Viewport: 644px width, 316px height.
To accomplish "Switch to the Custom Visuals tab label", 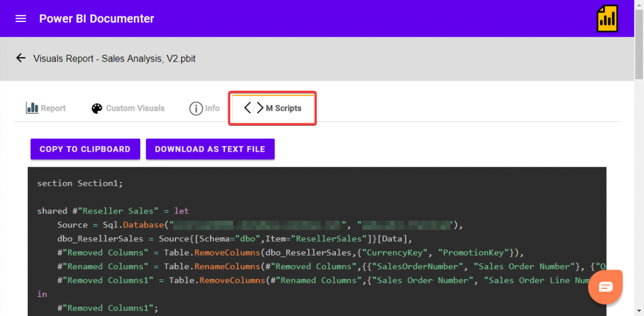I will click(x=135, y=108).
